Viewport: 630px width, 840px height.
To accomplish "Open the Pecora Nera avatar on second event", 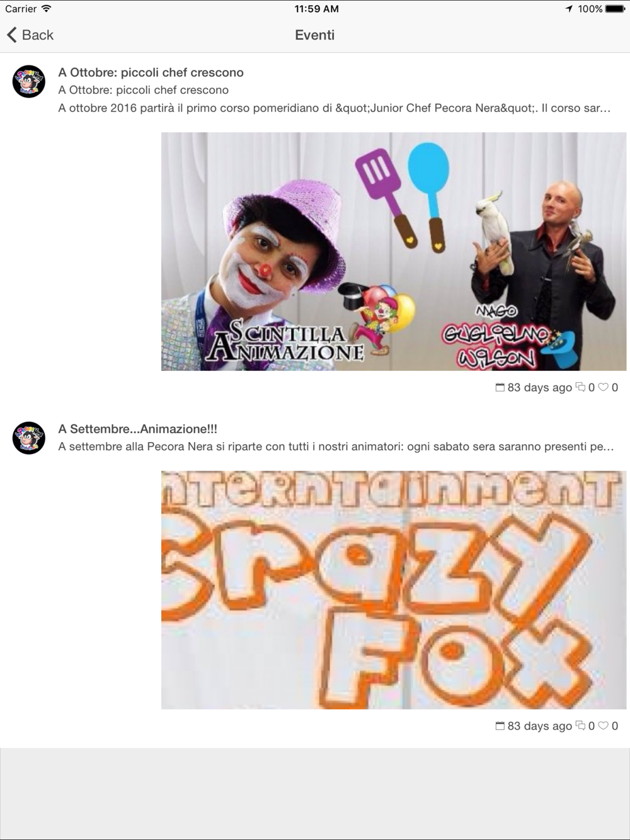I will [29, 438].
